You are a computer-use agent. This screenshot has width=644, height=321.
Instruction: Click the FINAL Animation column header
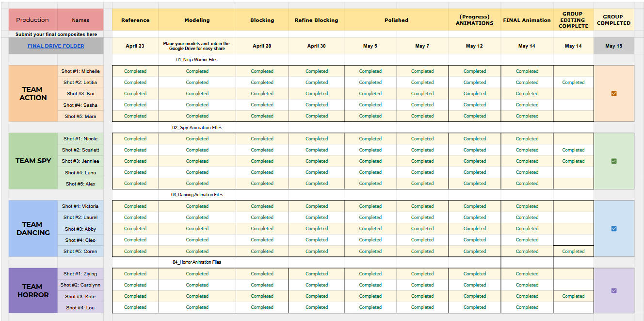point(527,20)
